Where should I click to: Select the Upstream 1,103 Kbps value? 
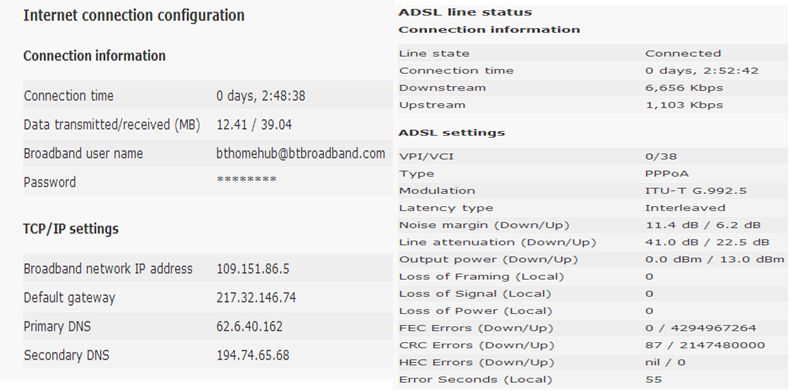tap(684, 105)
